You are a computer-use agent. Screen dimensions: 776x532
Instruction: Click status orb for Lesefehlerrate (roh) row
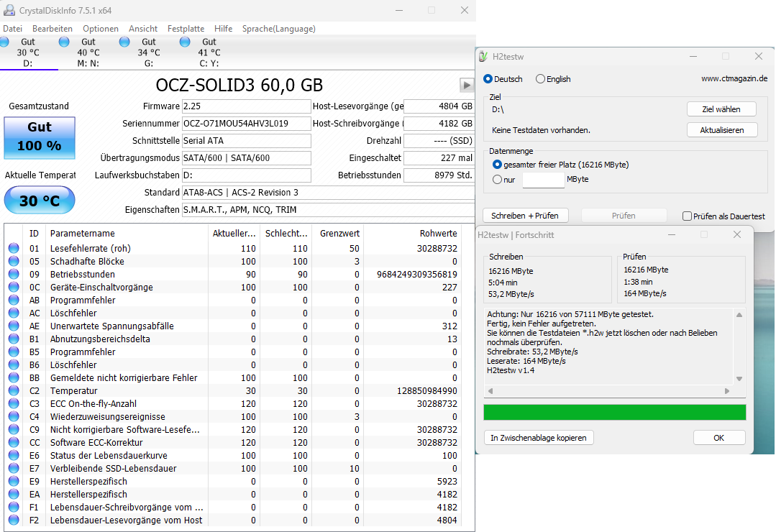[x=14, y=248]
